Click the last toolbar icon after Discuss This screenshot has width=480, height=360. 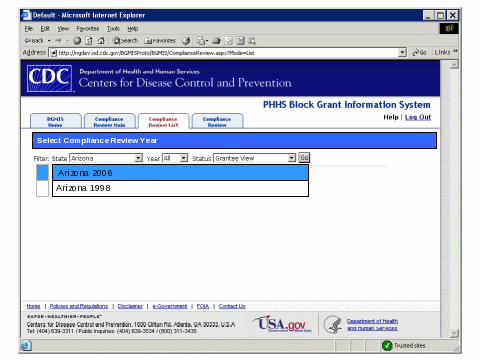pyautogui.click(x=252, y=41)
